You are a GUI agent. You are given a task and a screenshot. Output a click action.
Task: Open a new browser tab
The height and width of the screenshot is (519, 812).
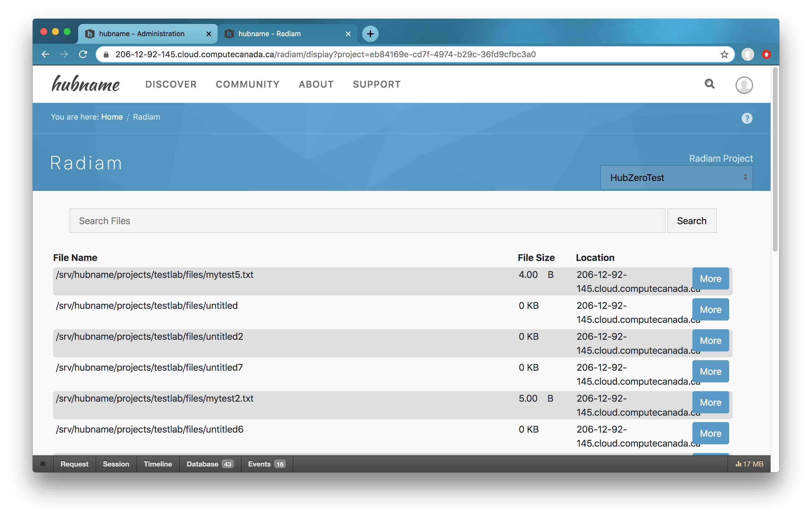pyautogui.click(x=370, y=34)
